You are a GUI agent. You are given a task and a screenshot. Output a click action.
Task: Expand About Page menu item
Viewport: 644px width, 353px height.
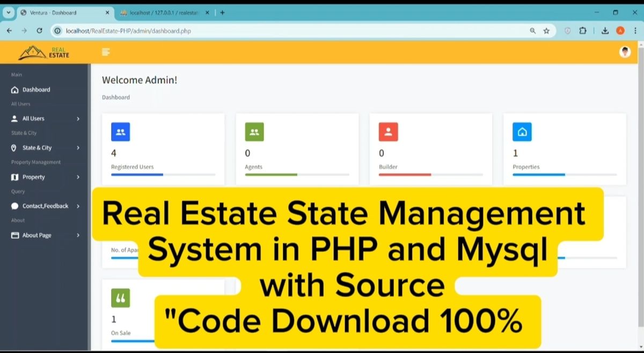click(x=46, y=235)
